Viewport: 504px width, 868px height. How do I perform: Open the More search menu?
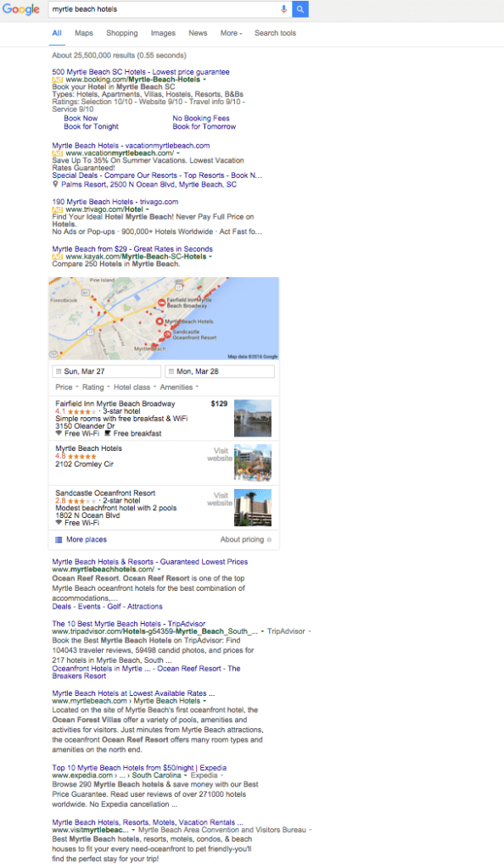pyautogui.click(x=231, y=33)
